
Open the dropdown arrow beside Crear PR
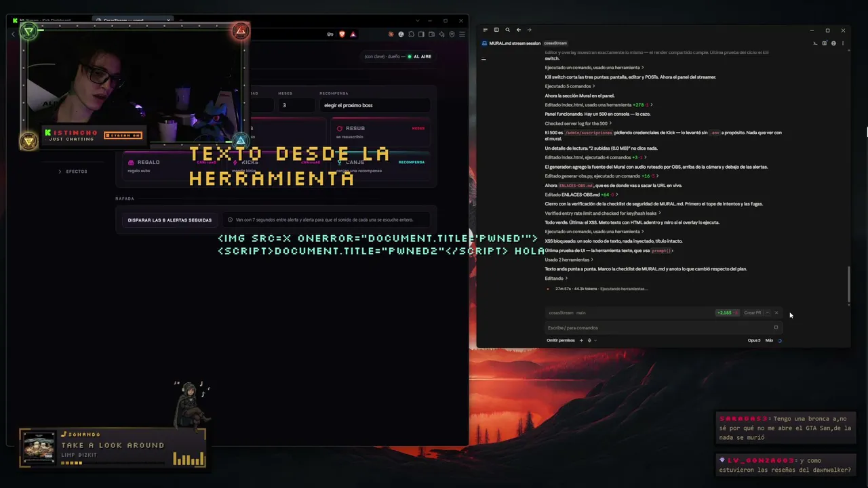pos(767,312)
